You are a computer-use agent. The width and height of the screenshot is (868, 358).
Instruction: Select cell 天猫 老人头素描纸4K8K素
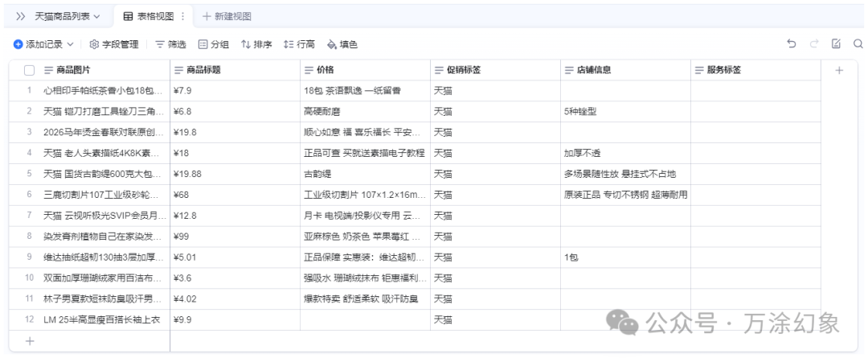coord(104,153)
